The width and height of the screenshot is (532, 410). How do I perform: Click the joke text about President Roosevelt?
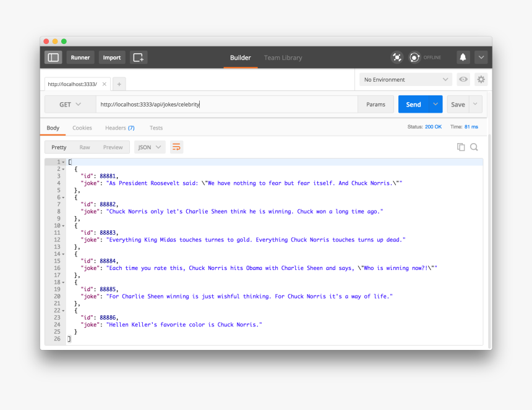pos(254,183)
